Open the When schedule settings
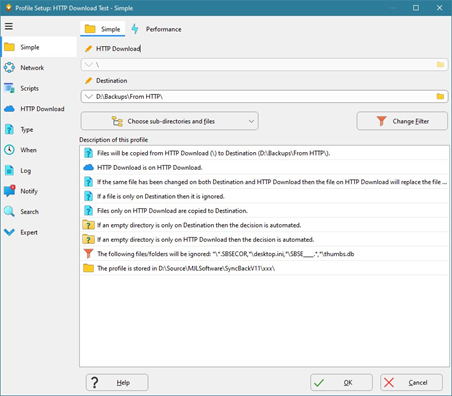 pyautogui.click(x=39, y=150)
